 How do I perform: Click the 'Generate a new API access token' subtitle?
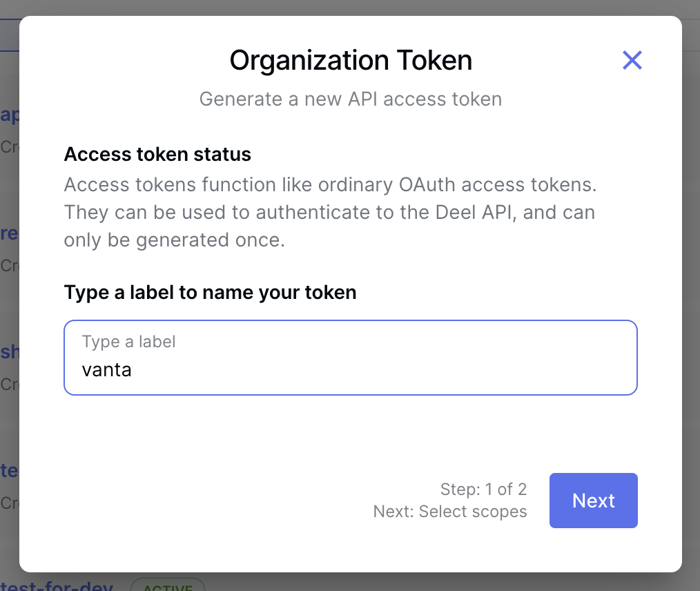[x=351, y=99]
